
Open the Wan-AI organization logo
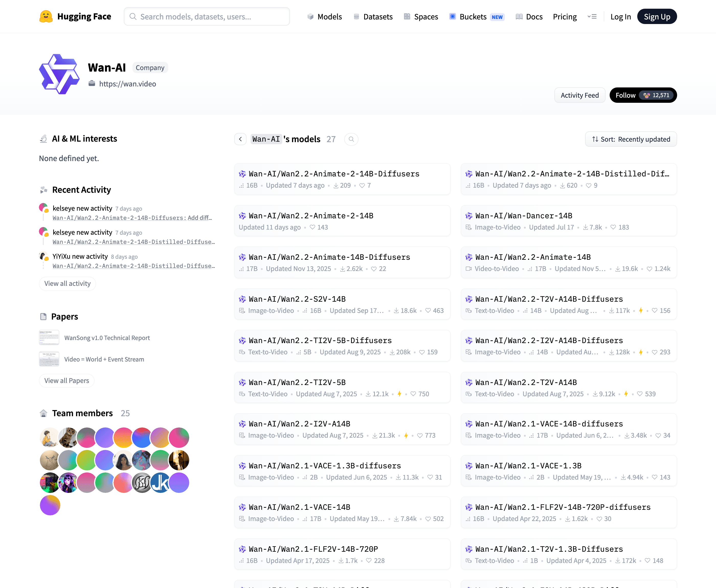tap(59, 74)
